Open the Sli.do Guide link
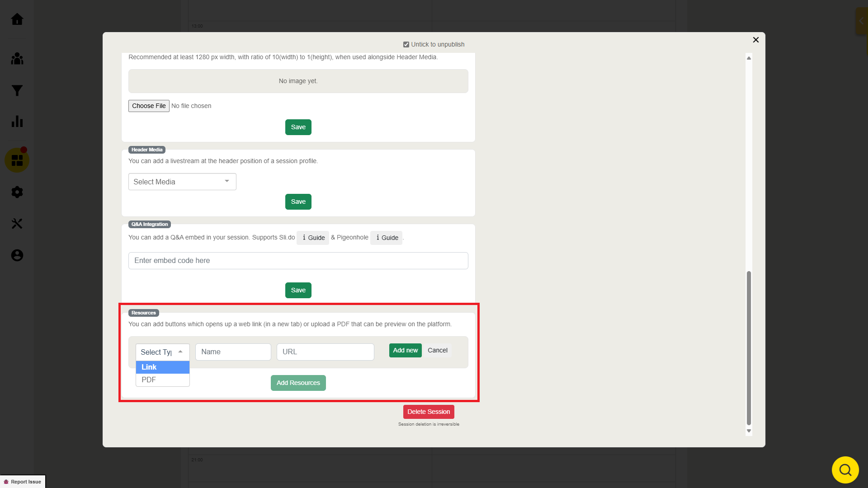 pyautogui.click(x=313, y=238)
